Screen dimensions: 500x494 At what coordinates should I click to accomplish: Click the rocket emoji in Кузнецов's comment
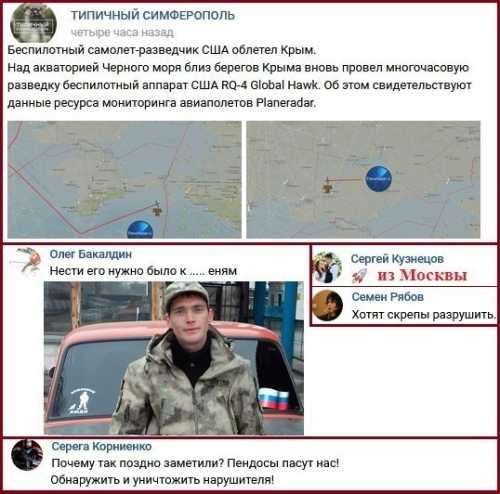(x=360, y=276)
